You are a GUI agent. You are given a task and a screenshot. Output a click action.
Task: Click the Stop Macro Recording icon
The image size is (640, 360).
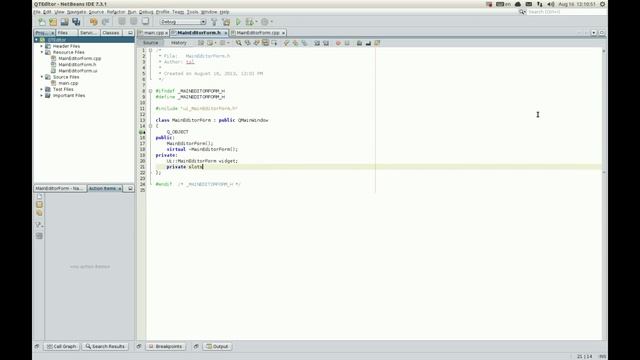pyautogui.click(x=347, y=43)
